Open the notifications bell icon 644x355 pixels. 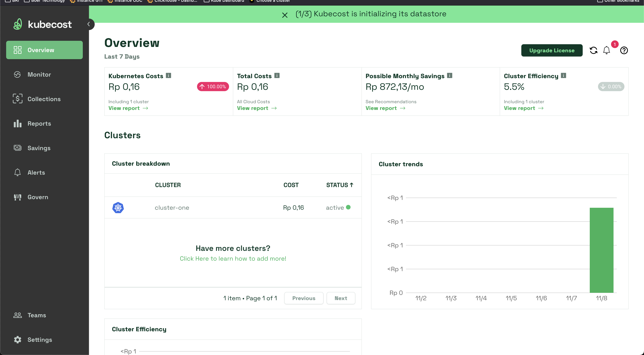click(x=606, y=51)
